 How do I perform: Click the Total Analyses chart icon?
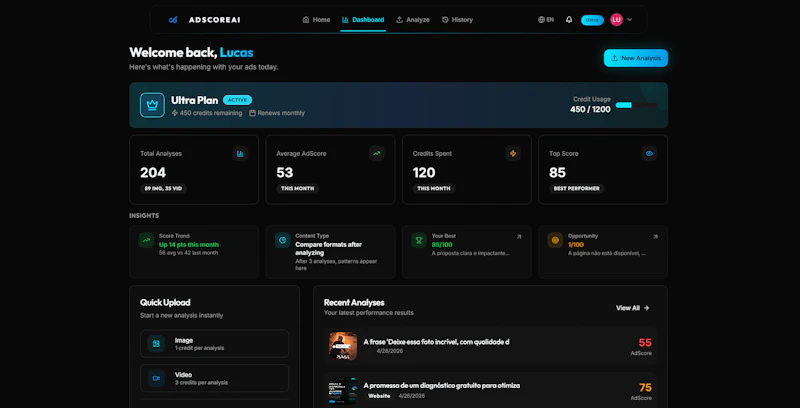tap(240, 154)
